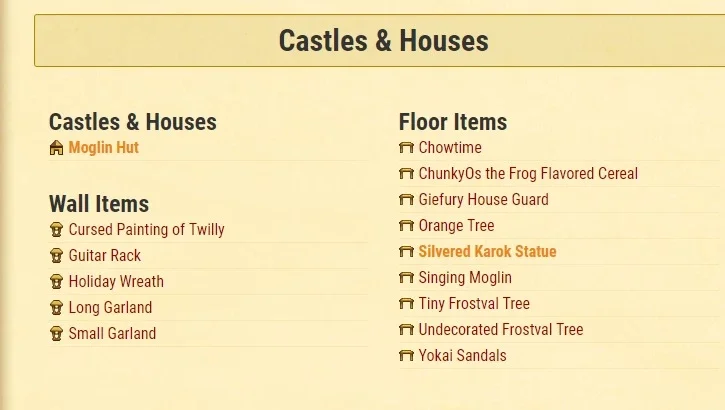Open the Holiday Wreath wall item

[x=116, y=281]
